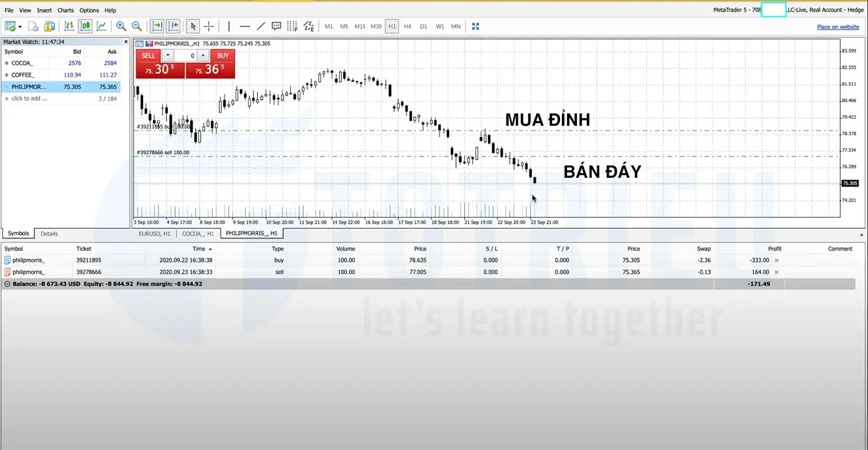Toggle chart auto scroll to end
The height and width of the screenshot is (450, 868).
click(x=157, y=26)
